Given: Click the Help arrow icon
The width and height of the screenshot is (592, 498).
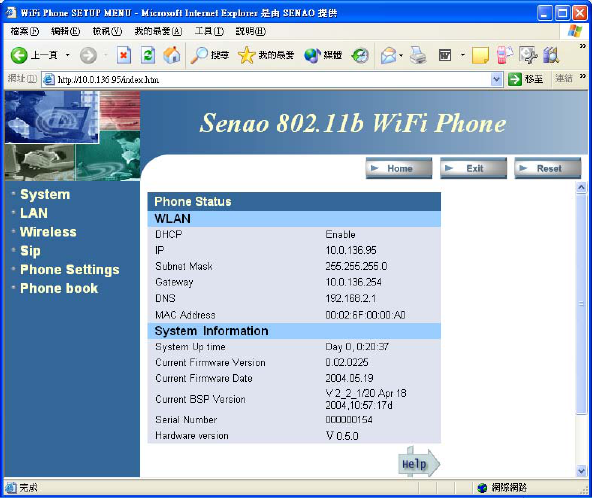Looking at the screenshot, I should (419, 463).
